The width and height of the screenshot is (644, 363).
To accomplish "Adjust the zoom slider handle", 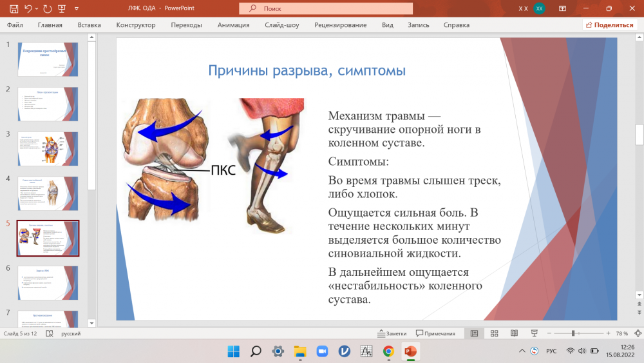I will 573,333.
